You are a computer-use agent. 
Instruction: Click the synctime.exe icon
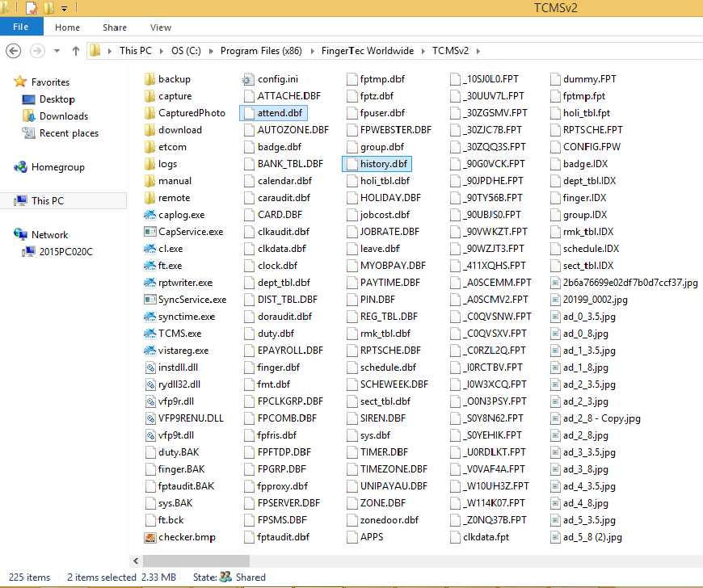coord(149,317)
